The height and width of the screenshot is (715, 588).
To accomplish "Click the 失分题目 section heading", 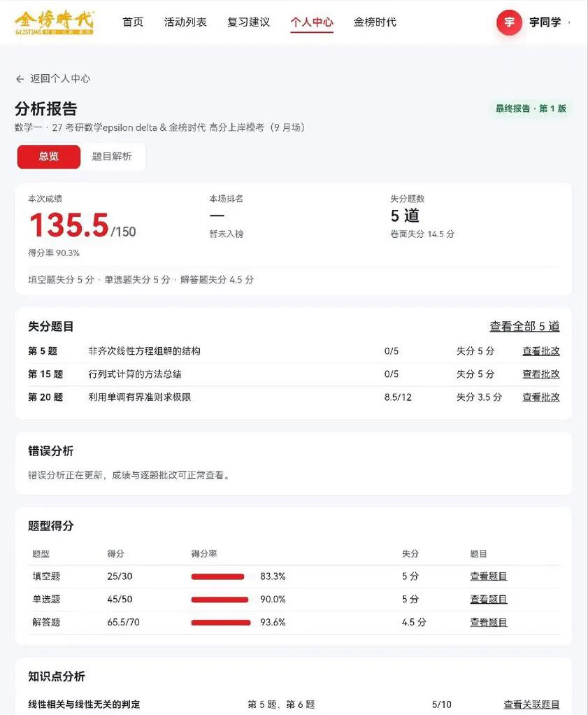I will point(50,327).
